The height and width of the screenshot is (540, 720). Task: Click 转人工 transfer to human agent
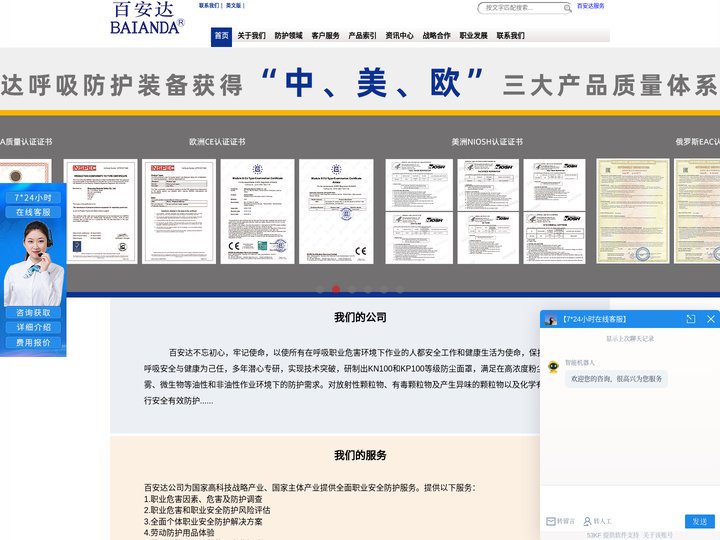tap(597, 521)
